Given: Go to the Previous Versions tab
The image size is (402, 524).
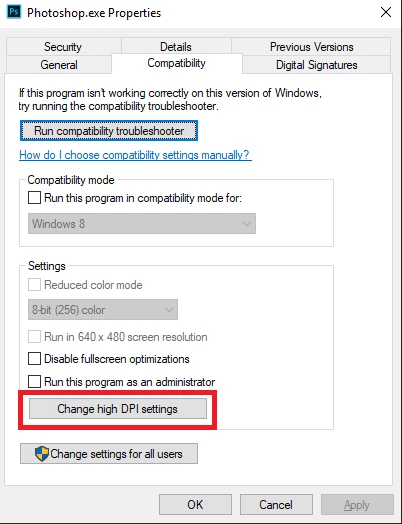Looking at the screenshot, I should 311,46.
